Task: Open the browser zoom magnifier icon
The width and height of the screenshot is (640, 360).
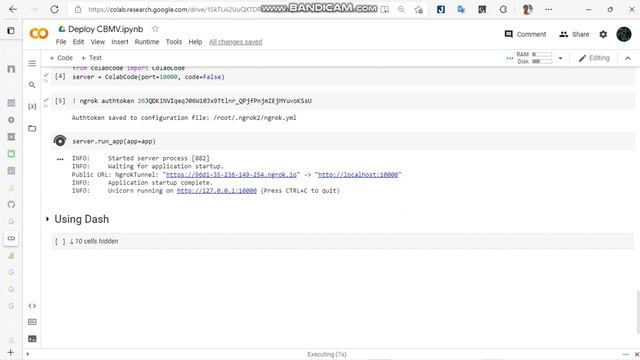Action: point(401,9)
